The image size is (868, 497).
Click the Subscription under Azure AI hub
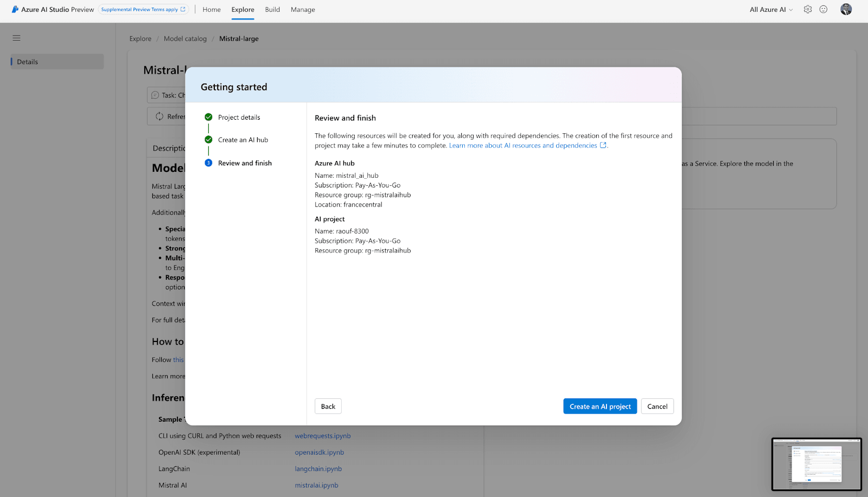(358, 185)
